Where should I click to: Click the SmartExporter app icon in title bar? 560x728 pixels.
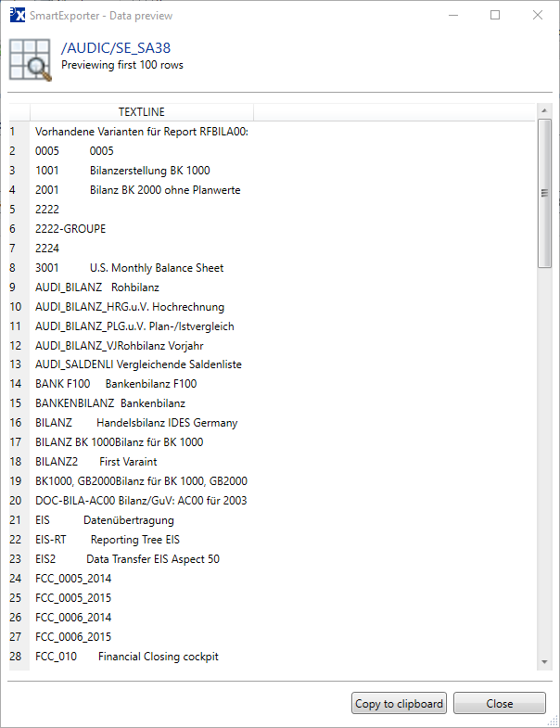(x=18, y=15)
